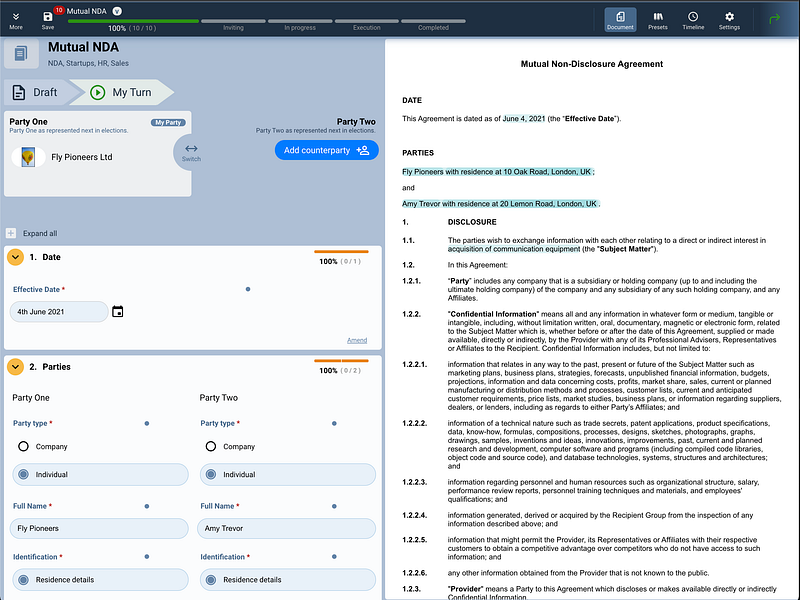Click the Effective Date input field
This screenshot has width=800, height=600.
point(59,312)
